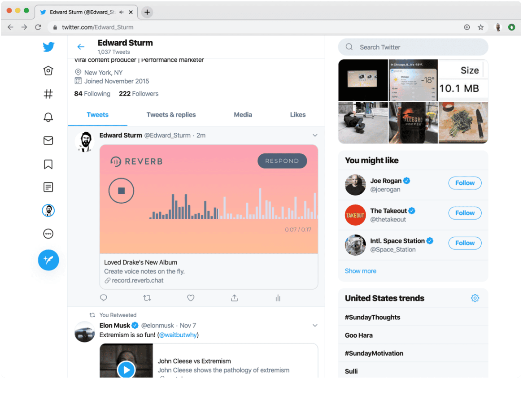
Task: Click the browser back arrow
Action: pos(10,27)
